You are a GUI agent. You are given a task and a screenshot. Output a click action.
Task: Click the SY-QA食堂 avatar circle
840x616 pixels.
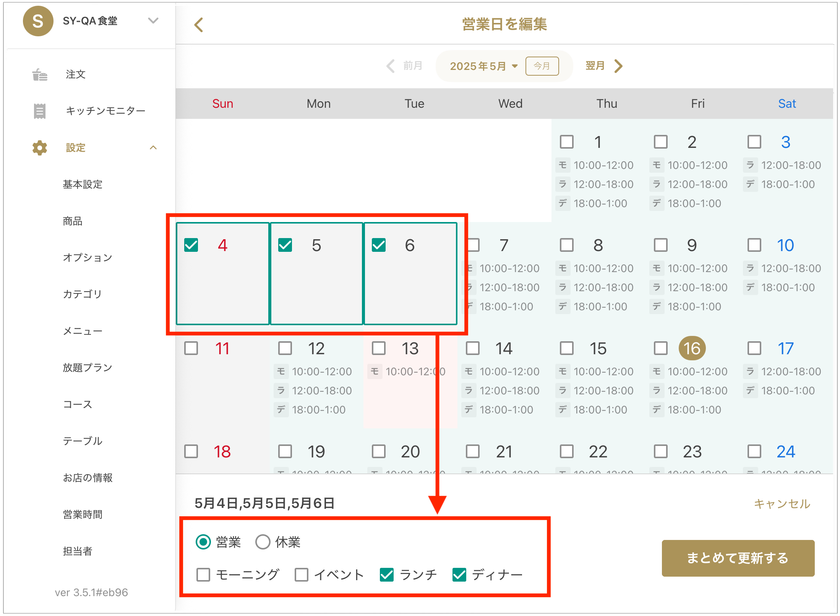tap(38, 21)
